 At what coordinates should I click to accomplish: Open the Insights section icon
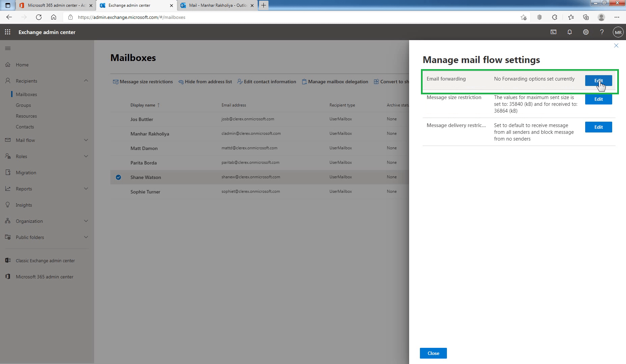pyautogui.click(x=8, y=205)
